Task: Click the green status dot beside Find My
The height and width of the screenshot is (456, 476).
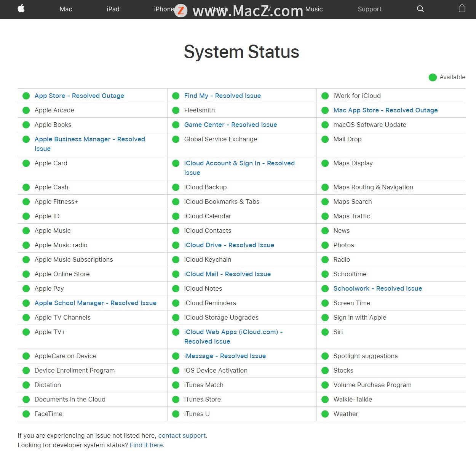Action: click(176, 96)
